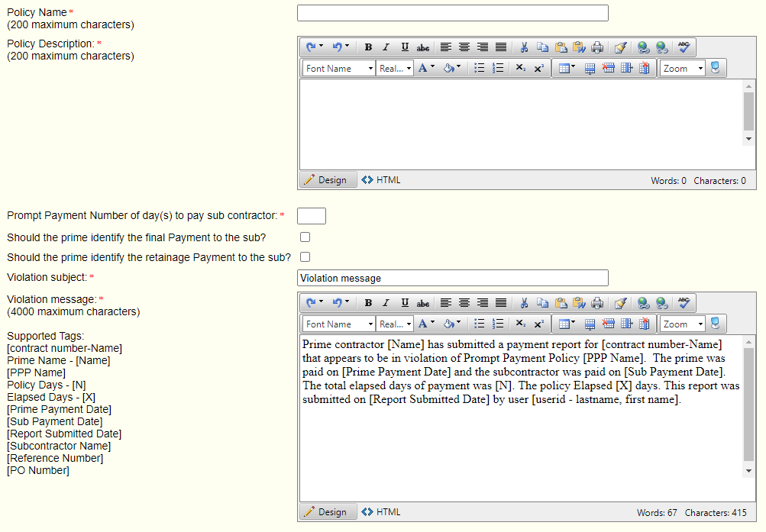This screenshot has width=766, height=532.
Task: Apply strikethrough in Policy Description editor
Action: coord(423,47)
